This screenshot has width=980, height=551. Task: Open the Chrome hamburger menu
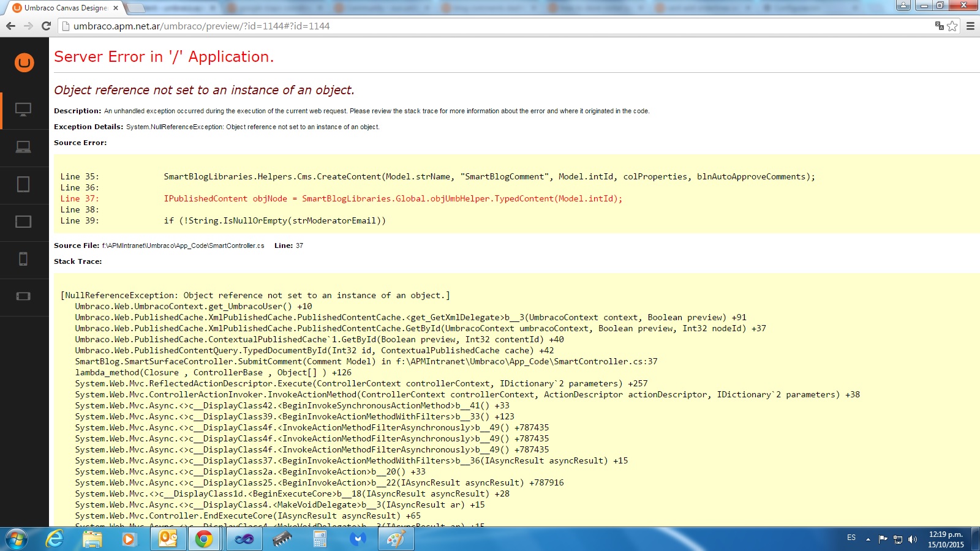[970, 26]
